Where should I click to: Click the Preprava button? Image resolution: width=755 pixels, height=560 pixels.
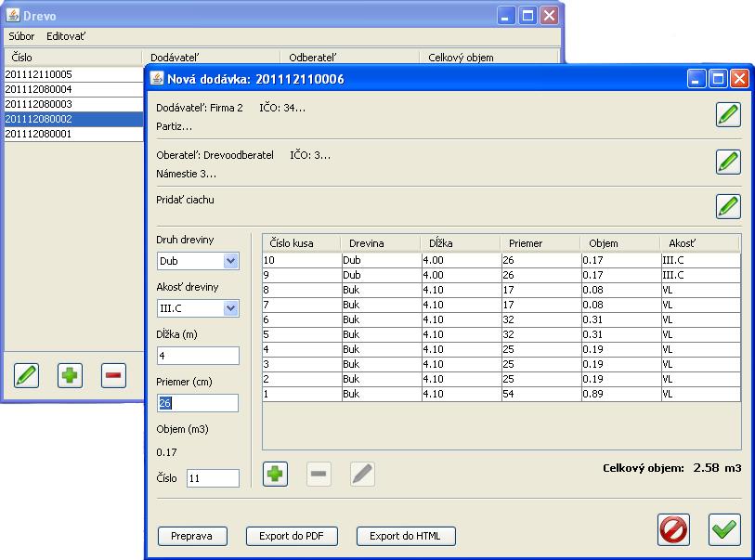click(x=192, y=536)
